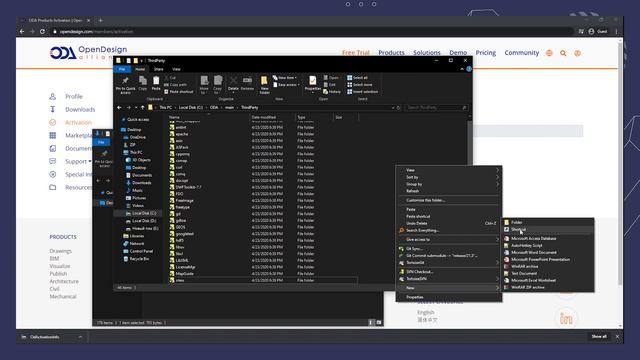640x360 pixels.
Task: Click Local Disk (C:) in address breadcrumb
Action: tap(191, 107)
